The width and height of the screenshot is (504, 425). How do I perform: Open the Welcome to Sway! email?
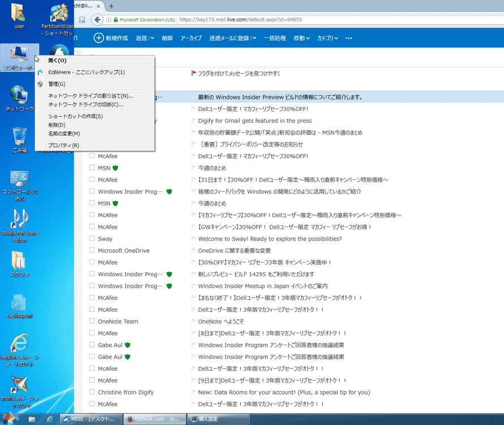point(270,239)
